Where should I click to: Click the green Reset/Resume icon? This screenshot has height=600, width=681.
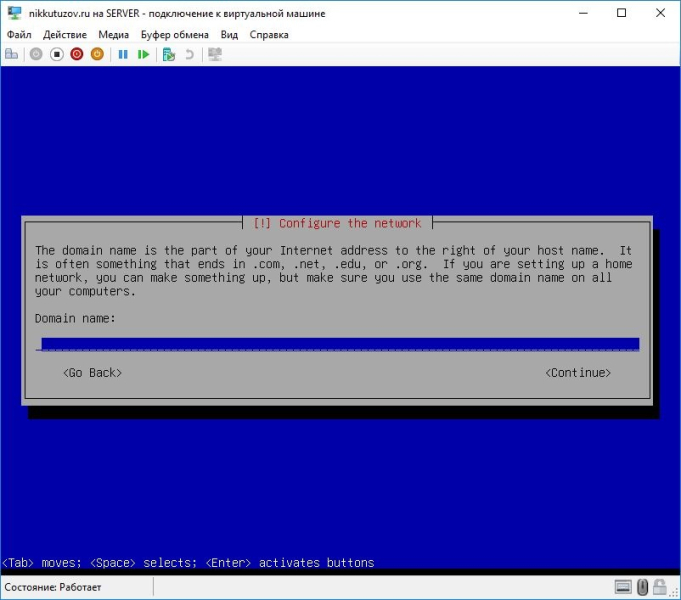coord(143,54)
